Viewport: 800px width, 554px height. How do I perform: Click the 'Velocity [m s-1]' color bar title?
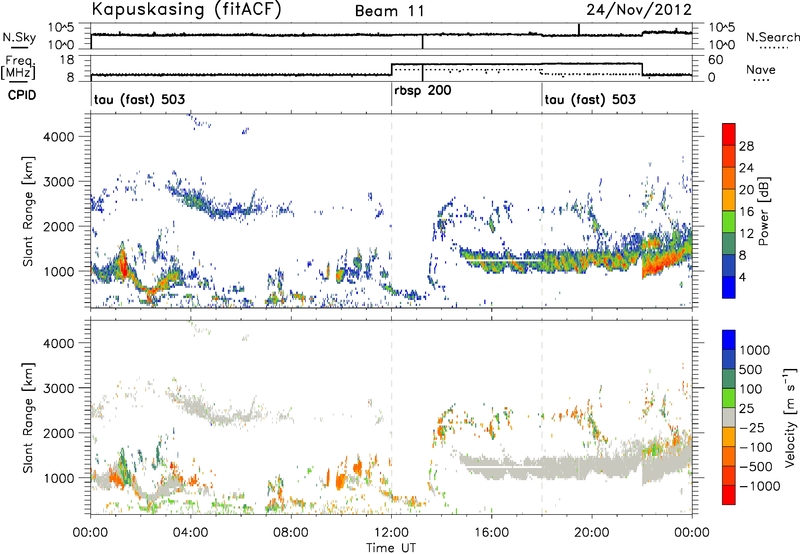[x=790, y=417]
